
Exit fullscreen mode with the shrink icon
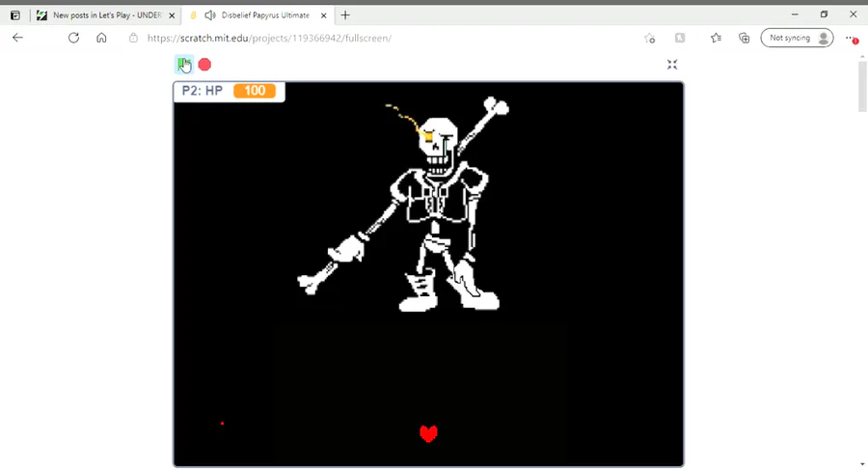[672, 65]
